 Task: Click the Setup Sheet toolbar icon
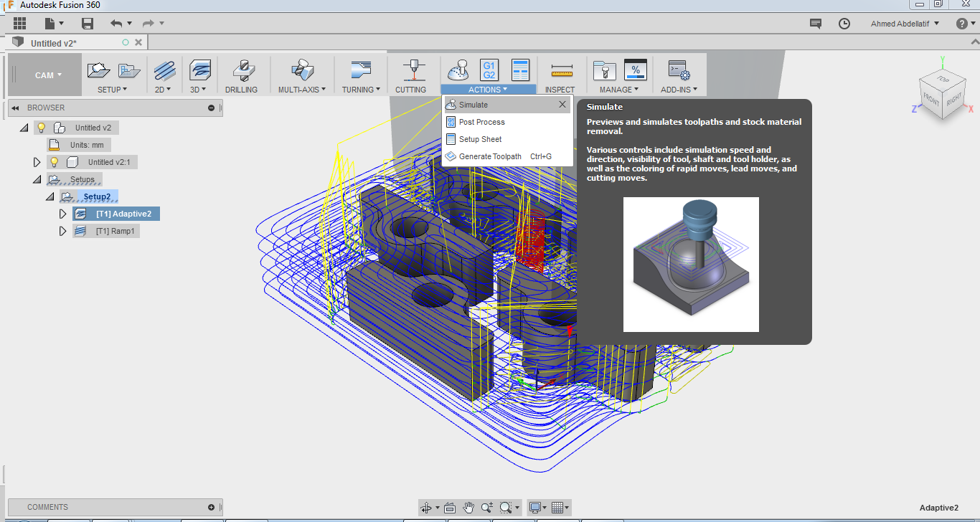tap(520, 70)
